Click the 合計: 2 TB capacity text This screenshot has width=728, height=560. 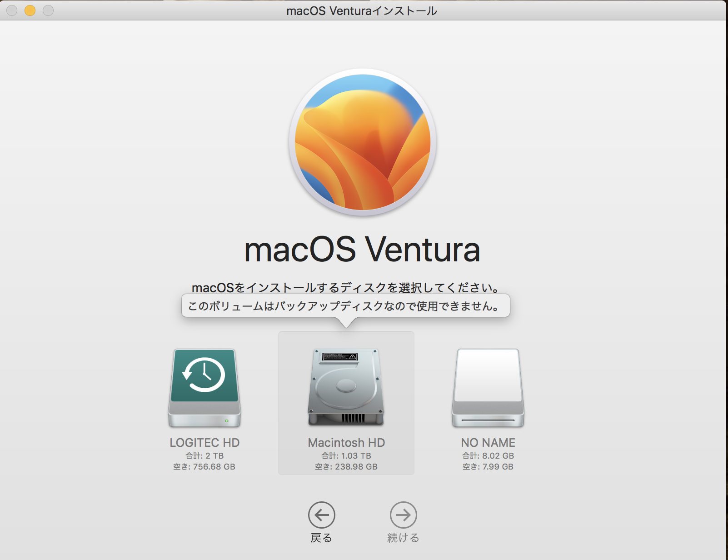coord(204,455)
